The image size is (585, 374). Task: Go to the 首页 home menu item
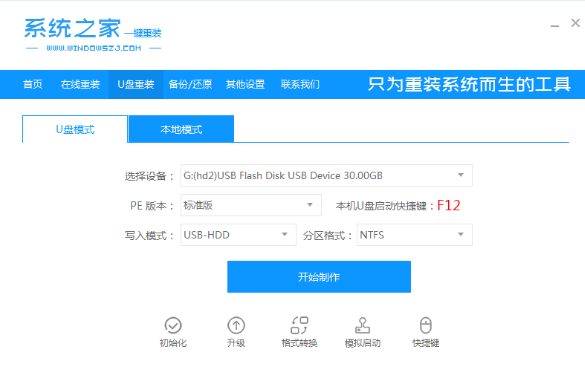32,84
